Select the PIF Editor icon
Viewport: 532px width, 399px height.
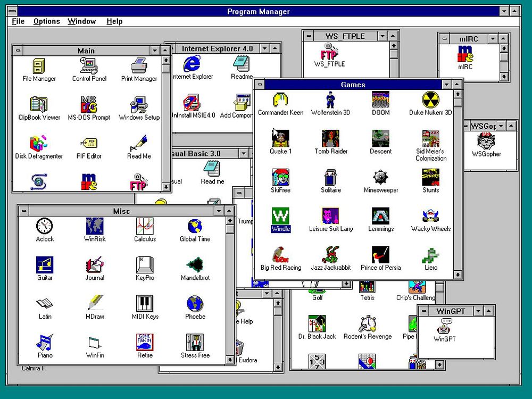[x=89, y=143]
